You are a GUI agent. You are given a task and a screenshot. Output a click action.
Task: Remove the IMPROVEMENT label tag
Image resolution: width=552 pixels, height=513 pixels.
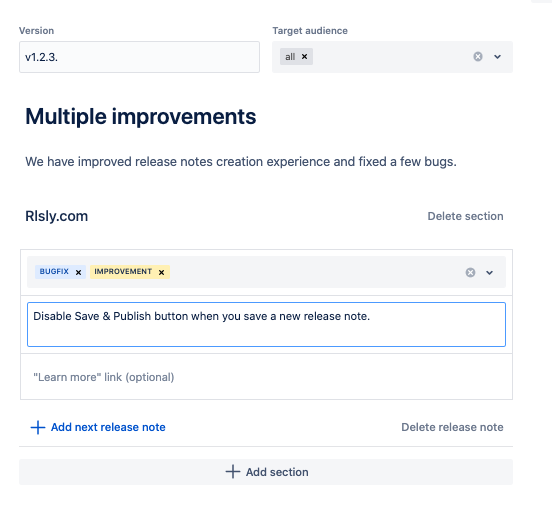coord(162,272)
